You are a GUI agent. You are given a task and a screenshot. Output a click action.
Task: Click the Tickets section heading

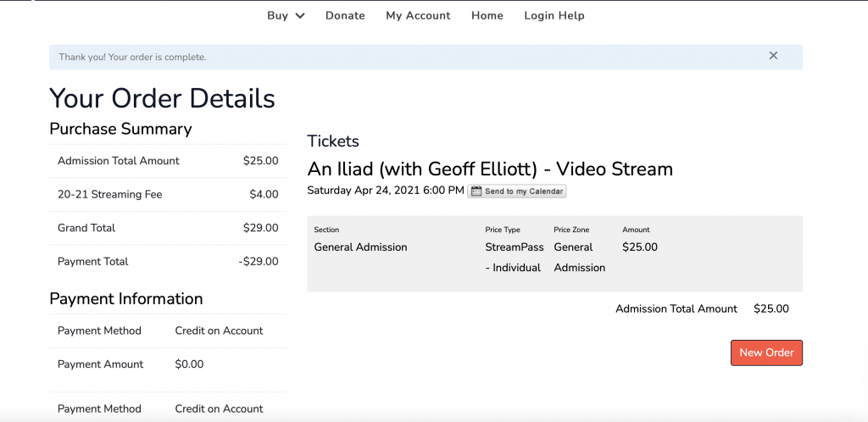click(333, 142)
